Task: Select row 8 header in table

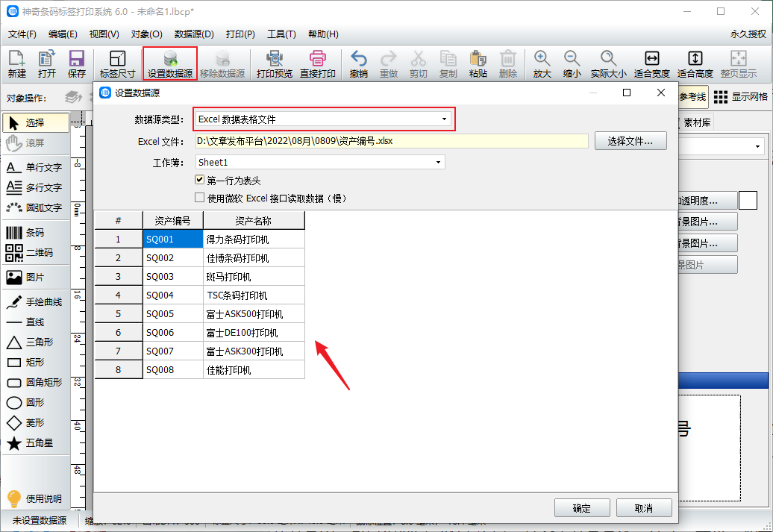Action: click(119, 370)
